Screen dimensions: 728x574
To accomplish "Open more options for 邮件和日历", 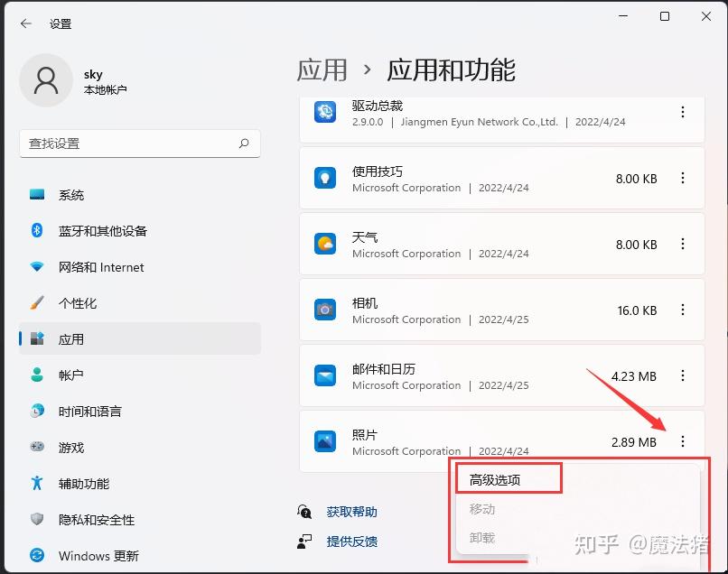I will click(x=683, y=375).
